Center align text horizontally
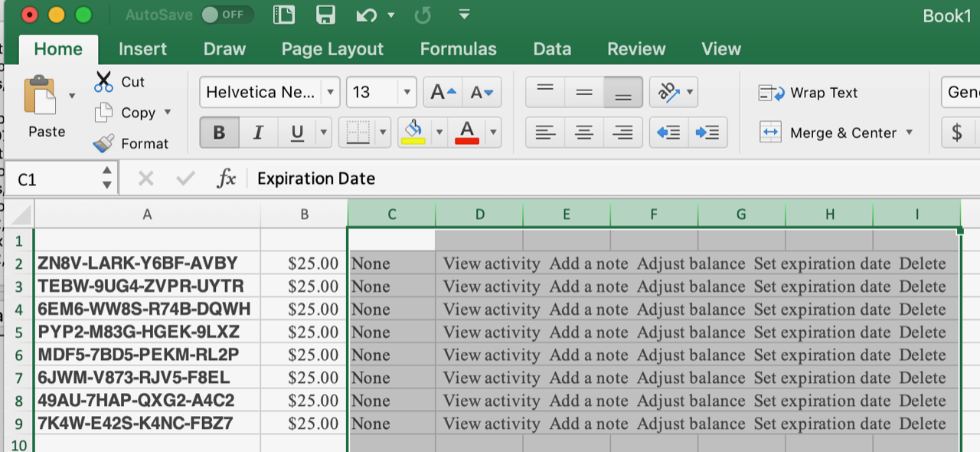The image size is (980, 452). (x=584, y=133)
